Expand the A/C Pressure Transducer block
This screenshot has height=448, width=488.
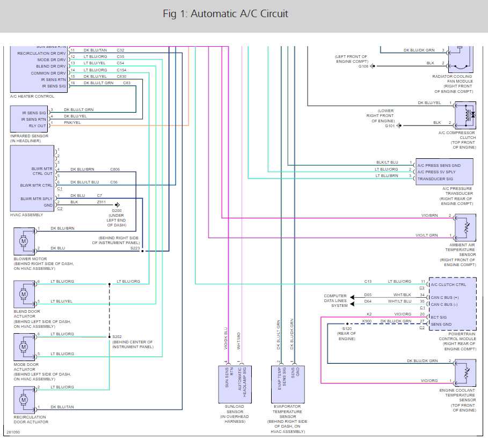pos(443,171)
